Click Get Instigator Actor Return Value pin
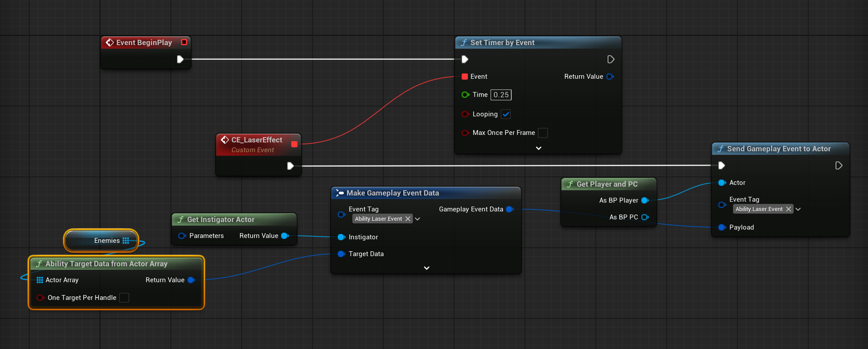This screenshot has height=349, width=868. 285,236
